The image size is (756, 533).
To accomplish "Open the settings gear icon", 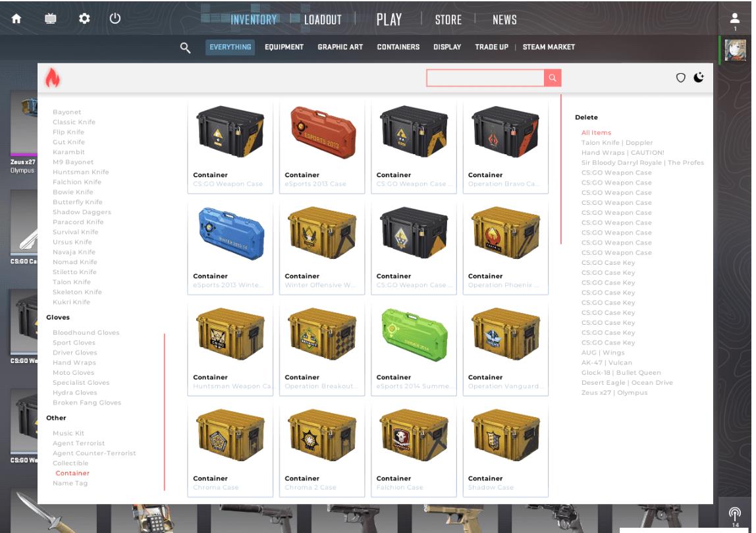I will (84, 19).
